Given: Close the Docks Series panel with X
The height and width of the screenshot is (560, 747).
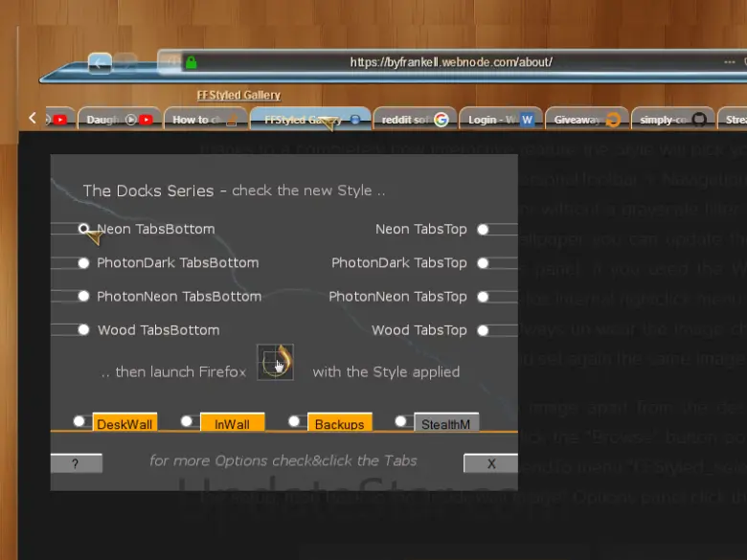Looking at the screenshot, I should 490,463.
